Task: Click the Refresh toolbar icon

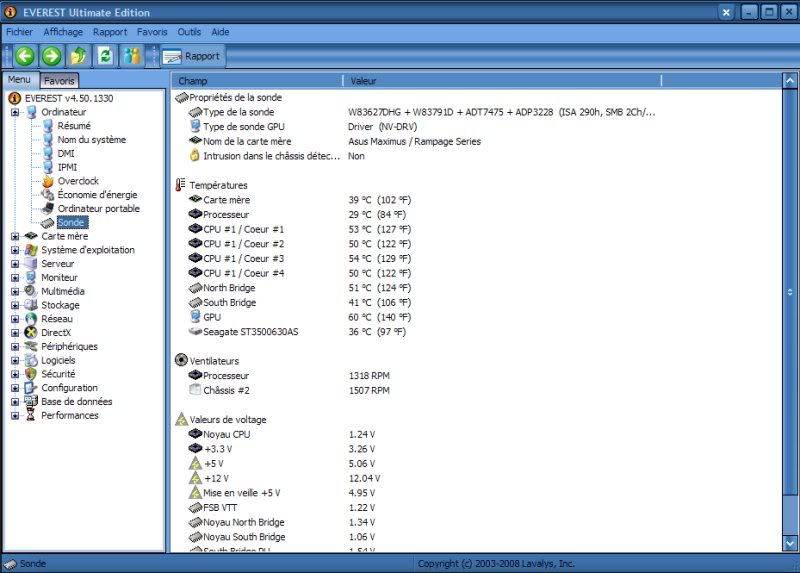Action: coord(104,56)
